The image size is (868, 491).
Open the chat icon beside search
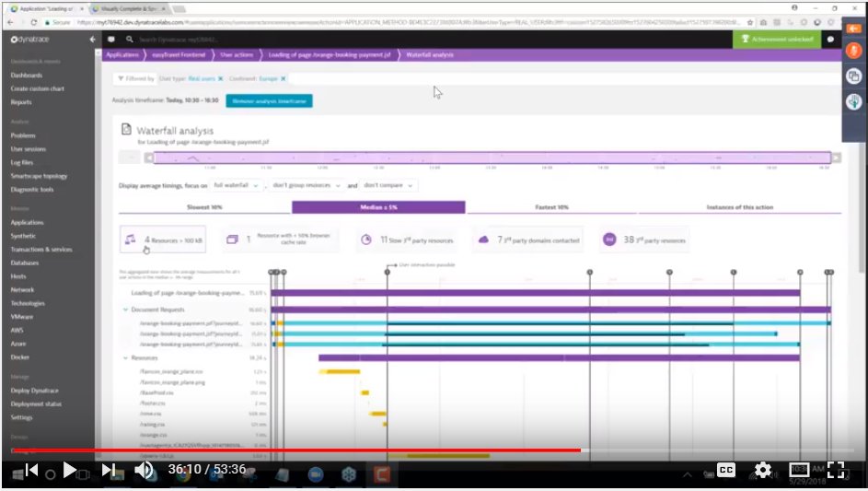111,40
